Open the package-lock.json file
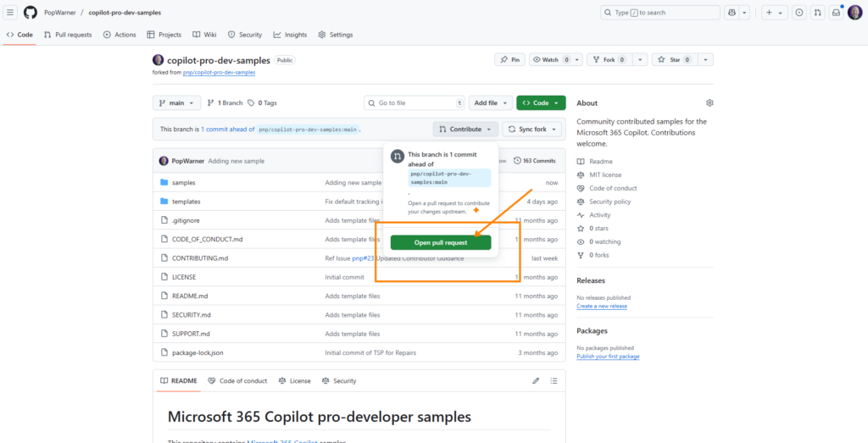 (x=198, y=353)
